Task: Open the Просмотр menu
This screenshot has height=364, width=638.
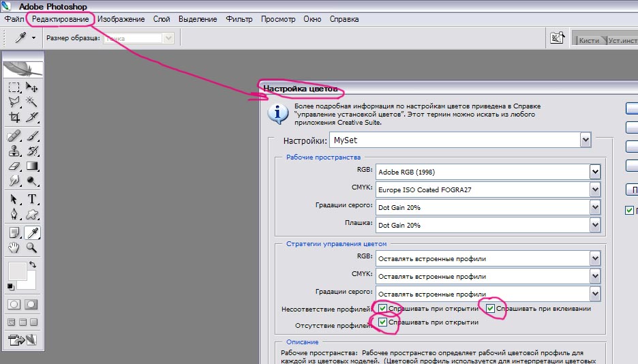Action: tap(278, 19)
